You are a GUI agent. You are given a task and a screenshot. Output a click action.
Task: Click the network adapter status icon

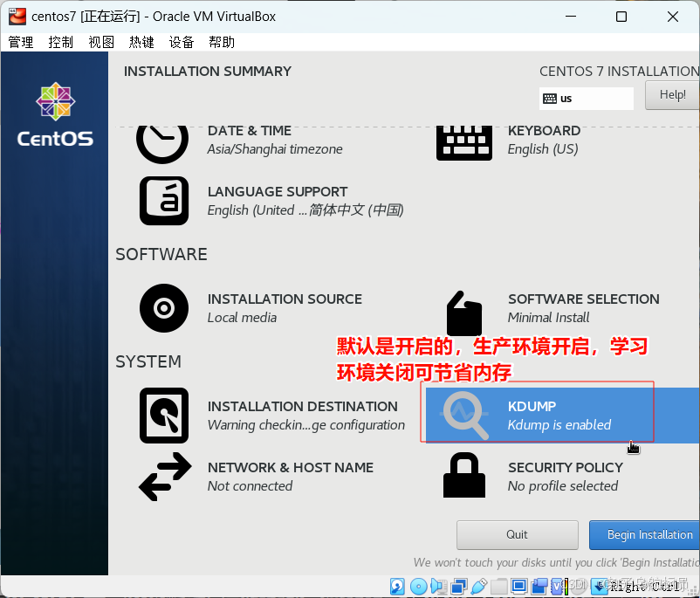coord(459,586)
